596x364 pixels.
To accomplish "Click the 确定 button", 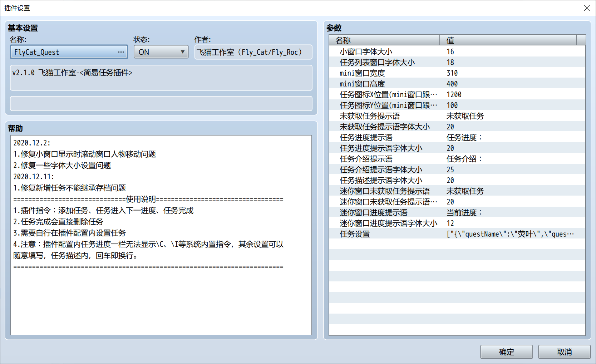I will point(506,352).
